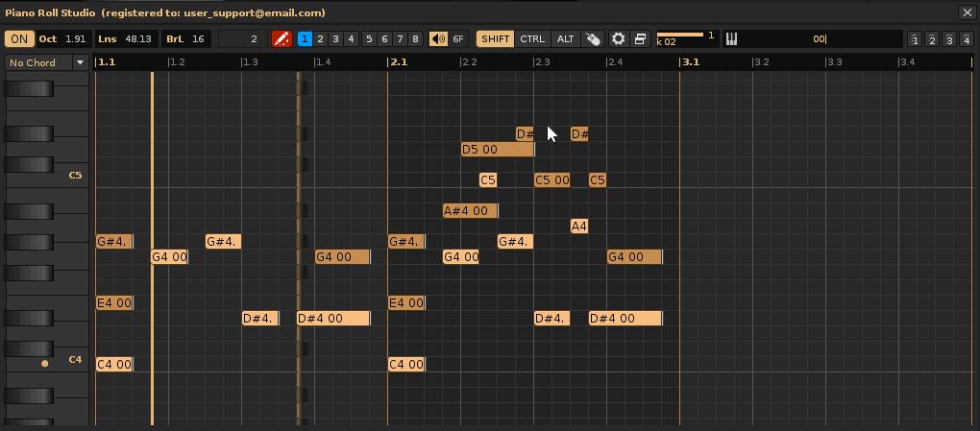The image size is (980, 431).
Task: Select the D5 00 note block
Action: click(497, 150)
